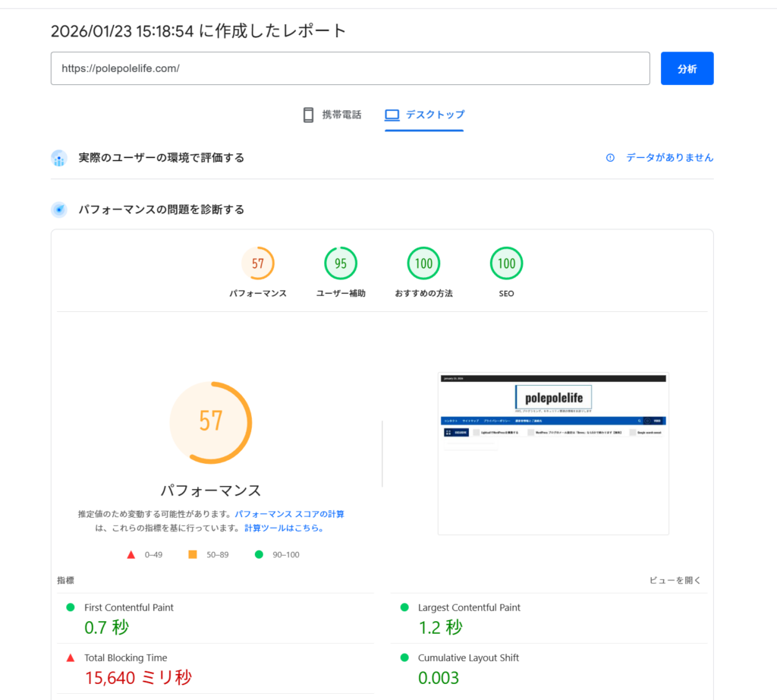Click the orange square 50–89 legend icon
Image resolution: width=777 pixels, height=700 pixels.
point(193,554)
